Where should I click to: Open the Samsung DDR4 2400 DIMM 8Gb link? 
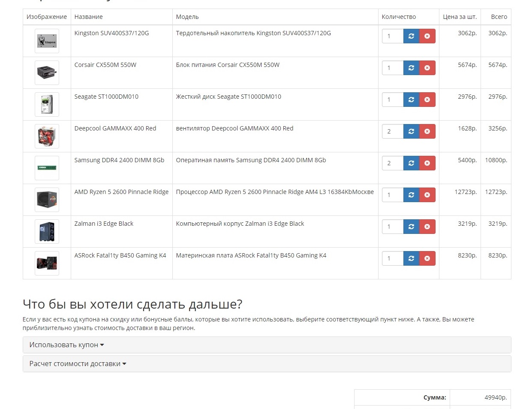pos(119,160)
